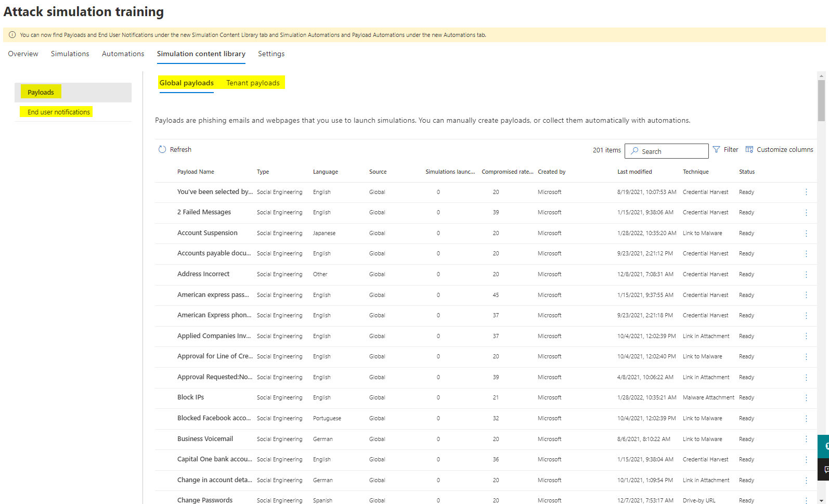
Task: Show more actions for Address Incorrect
Action: tap(806, 275)
